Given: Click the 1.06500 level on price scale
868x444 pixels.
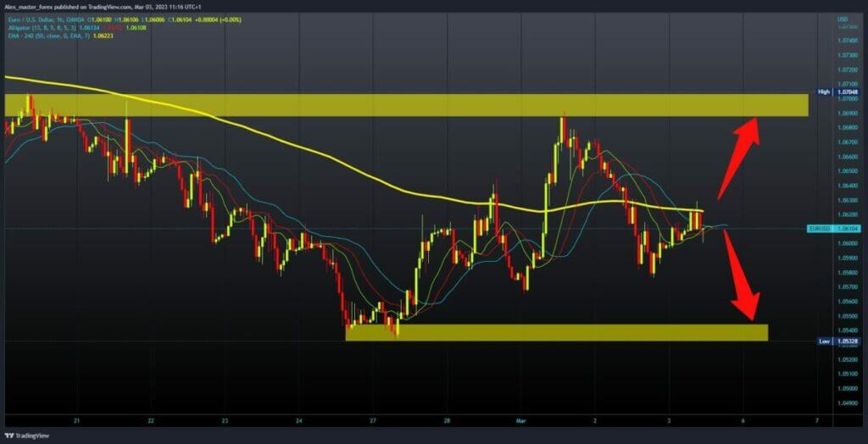Looking at the screenshot, I should pos(845,170).
